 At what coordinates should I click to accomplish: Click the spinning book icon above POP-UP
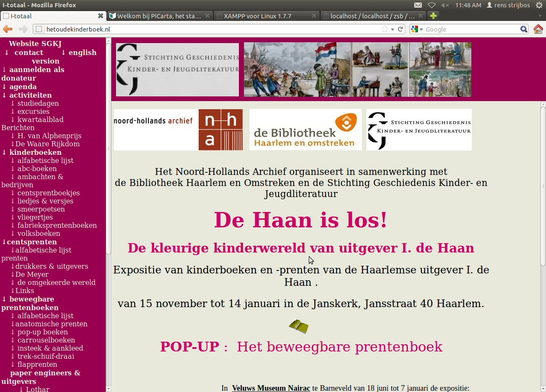tap(299, 326)
